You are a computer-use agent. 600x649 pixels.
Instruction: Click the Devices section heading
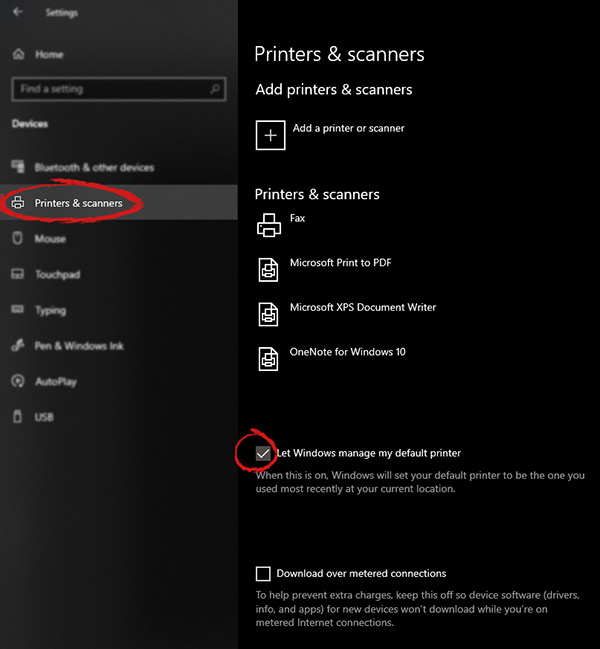(30, 124)
